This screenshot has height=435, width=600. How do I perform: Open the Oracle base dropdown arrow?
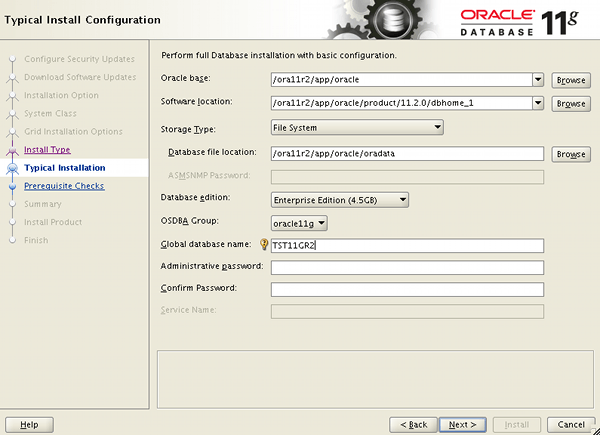[x=538, y=80]
